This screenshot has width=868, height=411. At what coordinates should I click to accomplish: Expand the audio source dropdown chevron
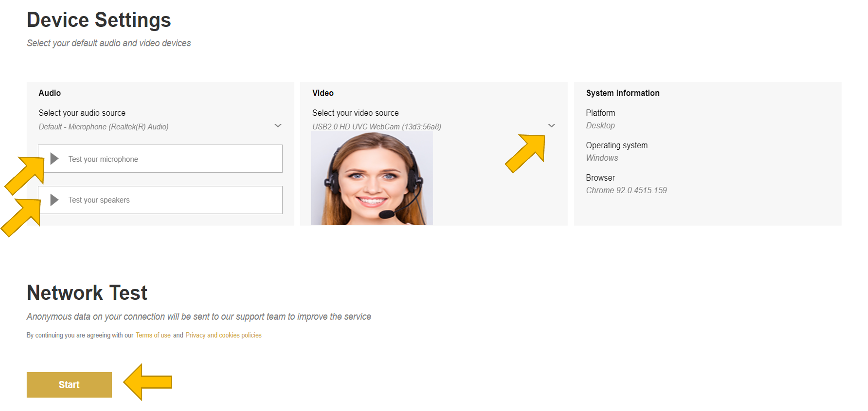(x=278, y=126)
